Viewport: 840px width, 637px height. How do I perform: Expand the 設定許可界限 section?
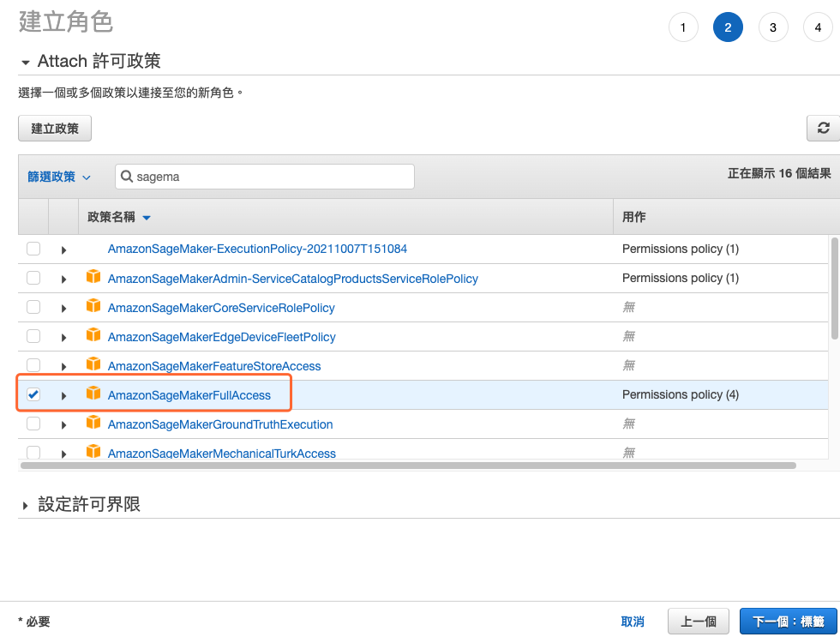[25, 505]
